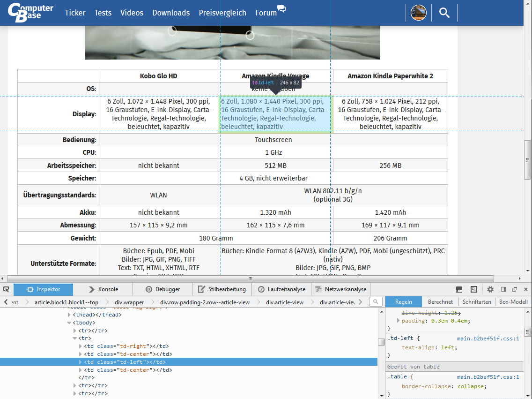
Task: Click breadcrumb article.block1.block1--top
Action: (x=66, y=302)
